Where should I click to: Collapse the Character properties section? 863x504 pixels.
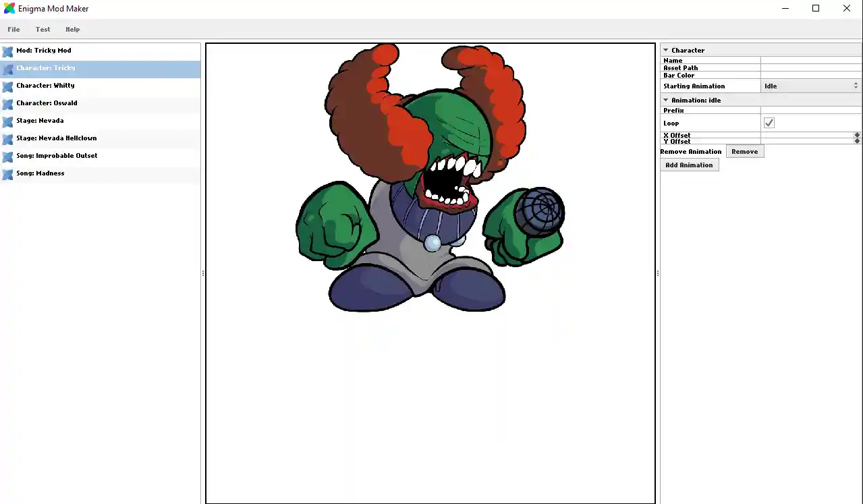(x=665, y=49)
